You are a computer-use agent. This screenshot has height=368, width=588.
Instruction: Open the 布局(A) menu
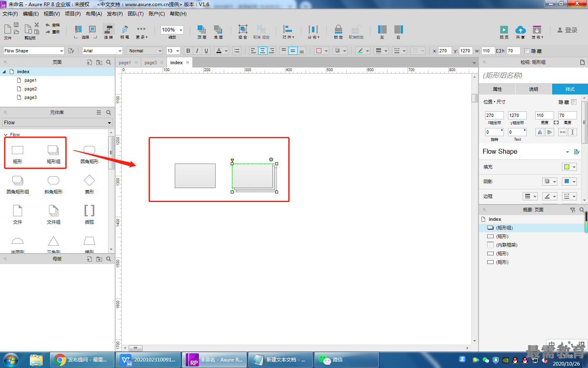point(94,14)
